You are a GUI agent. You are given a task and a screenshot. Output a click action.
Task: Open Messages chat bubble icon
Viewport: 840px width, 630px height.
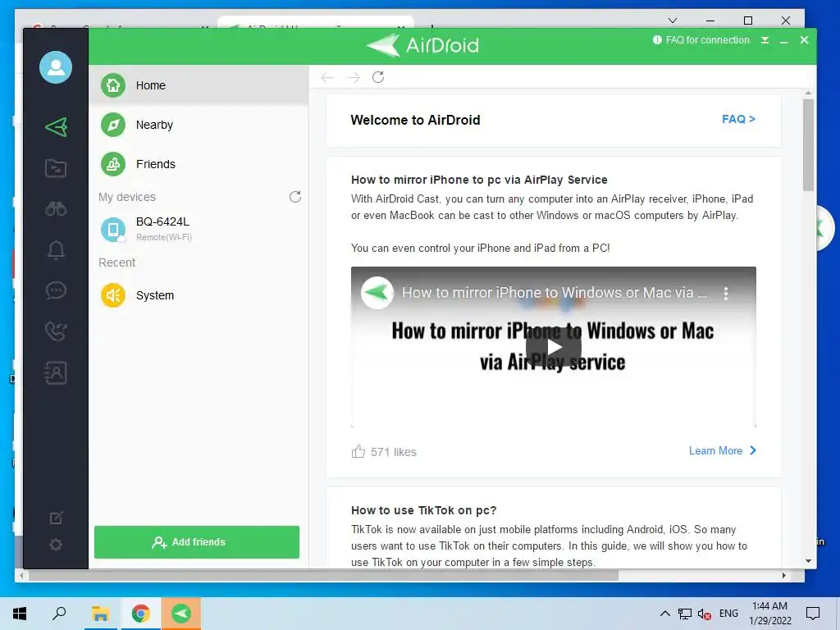click(x=56, y=290)
